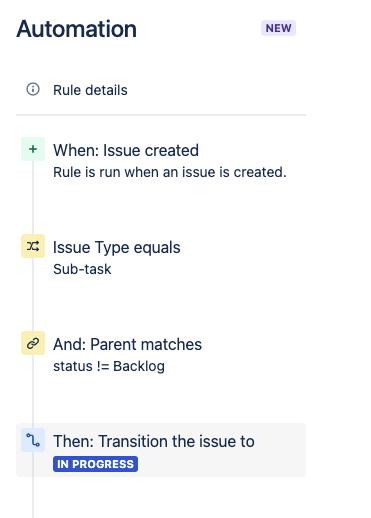This screenshot has height=518, width=371.
Task: Click the Automation heading
Action: click(x=77, y=29)
